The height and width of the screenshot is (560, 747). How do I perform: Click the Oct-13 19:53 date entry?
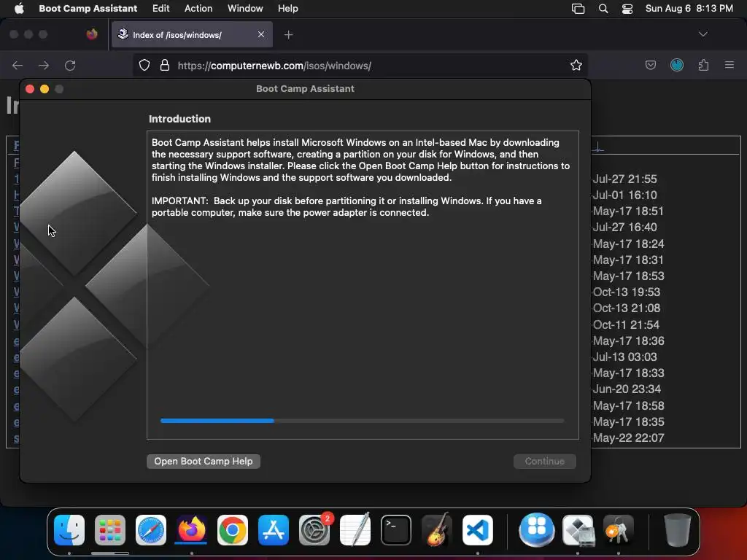click(627, 292)
